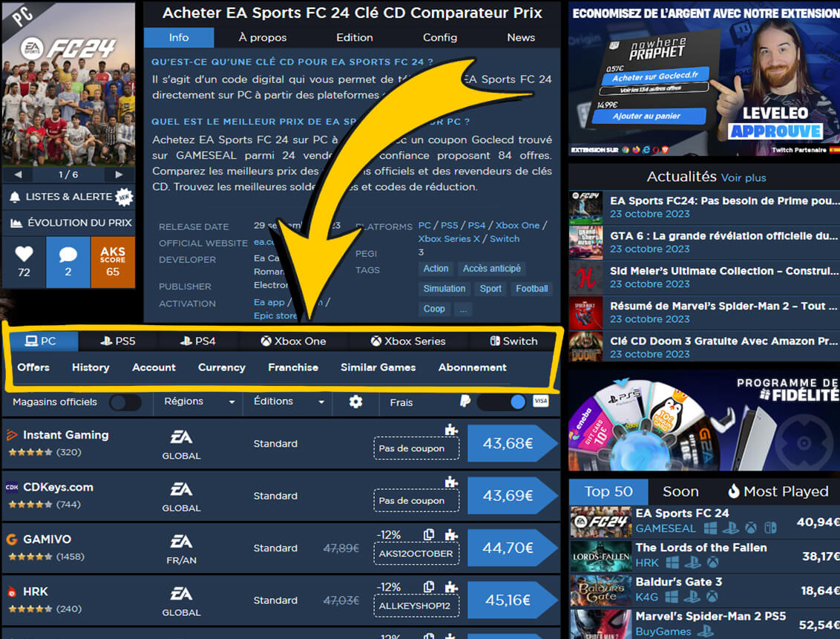The height and width of the screenshot is (639, 840).
Task: Go to previous cover image arrow
Action: click(19, 174)
